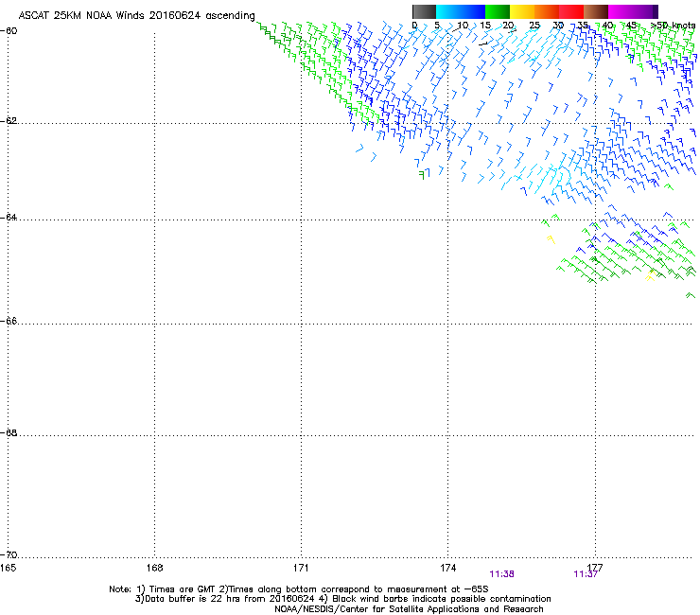Click the 171 longitude axis label
Image resolution: width=700 pixels, height=615 pixels.
[x=301, y=568]
